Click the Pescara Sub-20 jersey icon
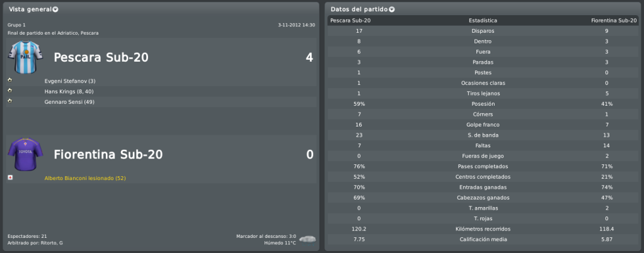The width and height of the screenshot is (644, 253). pyautogui.click(x=20, y=57)
